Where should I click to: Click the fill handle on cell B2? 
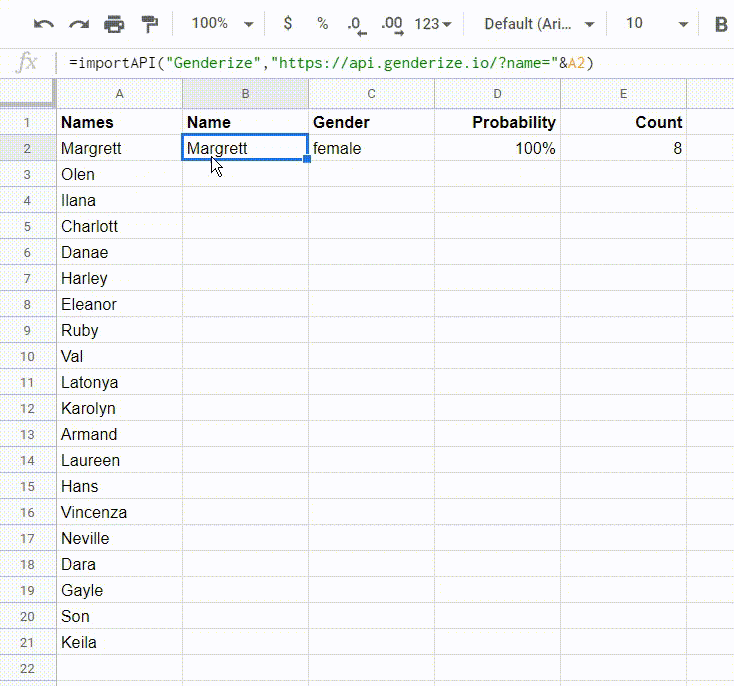click(307, 159)
